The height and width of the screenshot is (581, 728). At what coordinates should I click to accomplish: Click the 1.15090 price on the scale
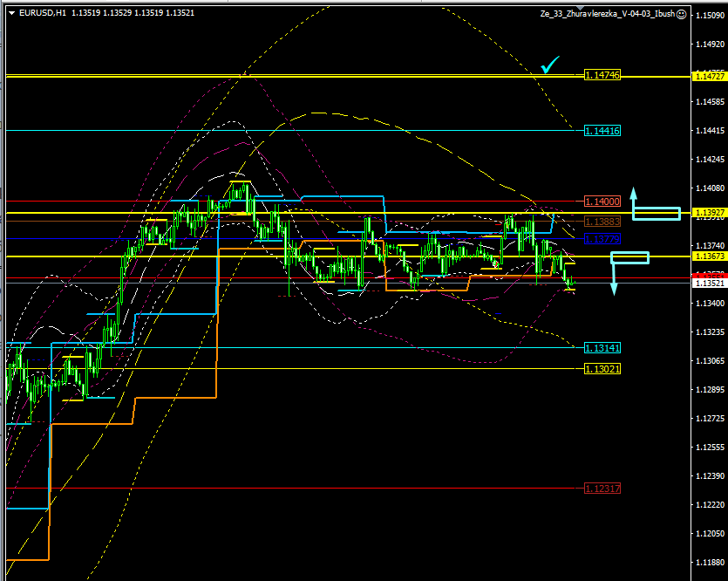tap(710, 16)
